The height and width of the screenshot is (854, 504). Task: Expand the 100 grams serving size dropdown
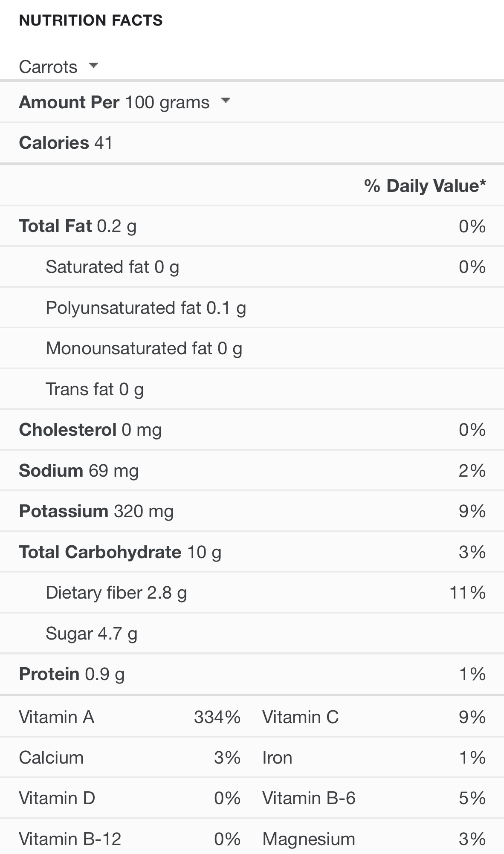226,101
